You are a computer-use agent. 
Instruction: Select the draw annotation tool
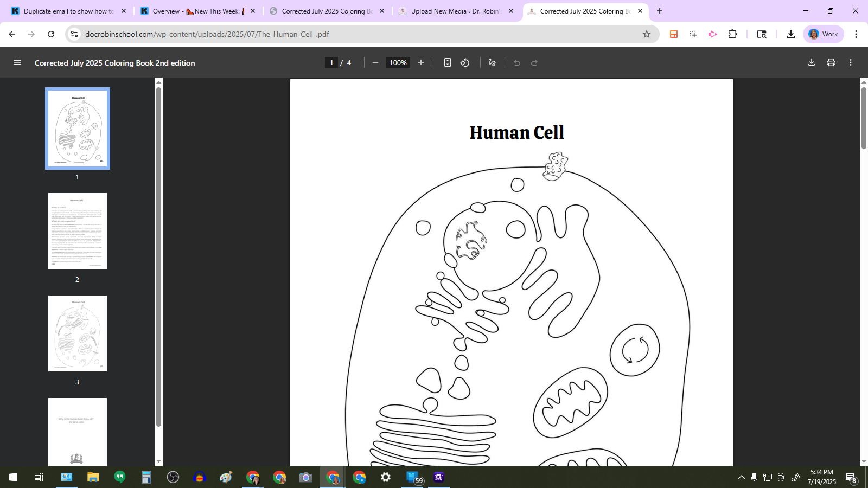[492, 63]
